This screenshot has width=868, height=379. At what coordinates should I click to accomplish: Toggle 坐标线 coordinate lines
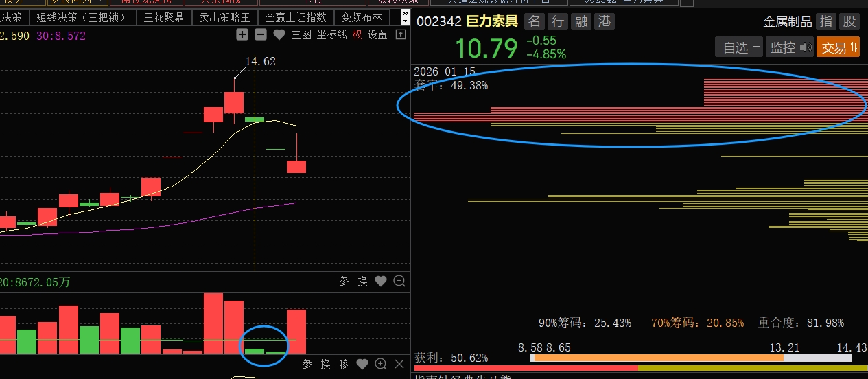[x=331, y=34]
